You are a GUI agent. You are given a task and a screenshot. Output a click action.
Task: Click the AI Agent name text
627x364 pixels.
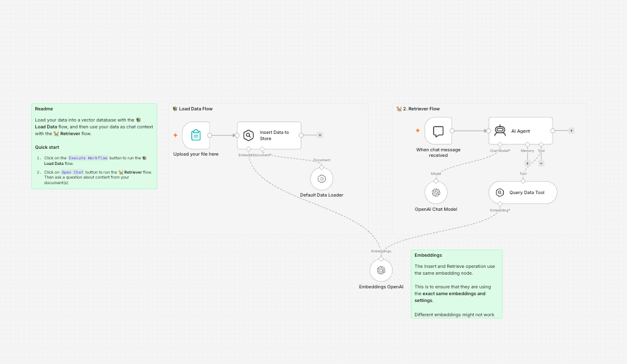pos(520,131)
